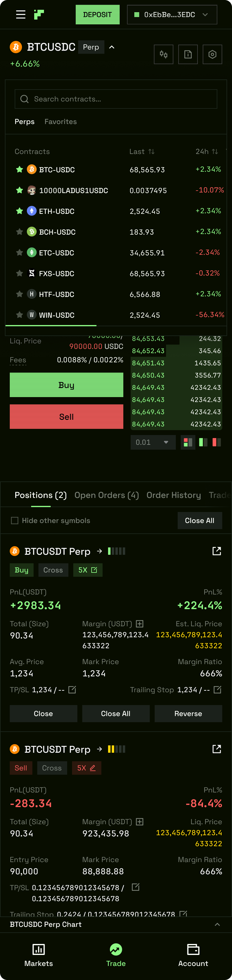Open the BTCUSDT Buy position external link icon
Image resolution: width=232 pixels, height=980 pixels.
[x=216, y=550]
